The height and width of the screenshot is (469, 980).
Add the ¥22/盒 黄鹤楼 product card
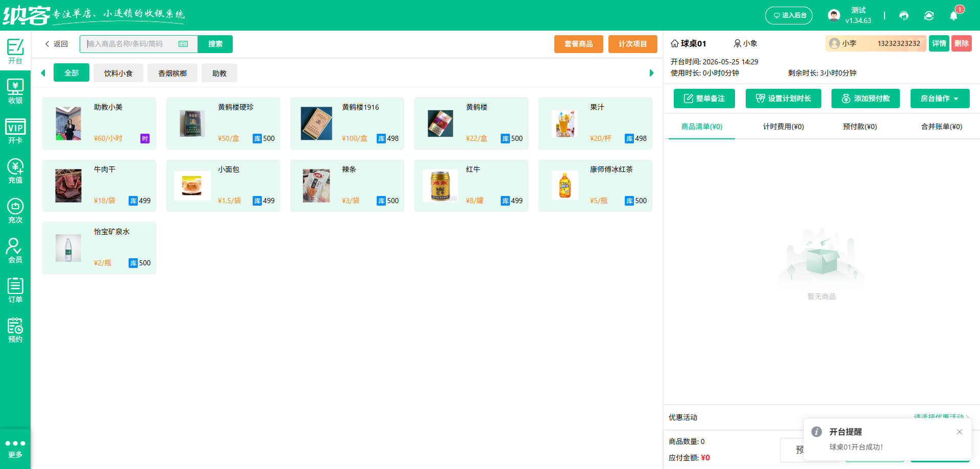point(471,124)
